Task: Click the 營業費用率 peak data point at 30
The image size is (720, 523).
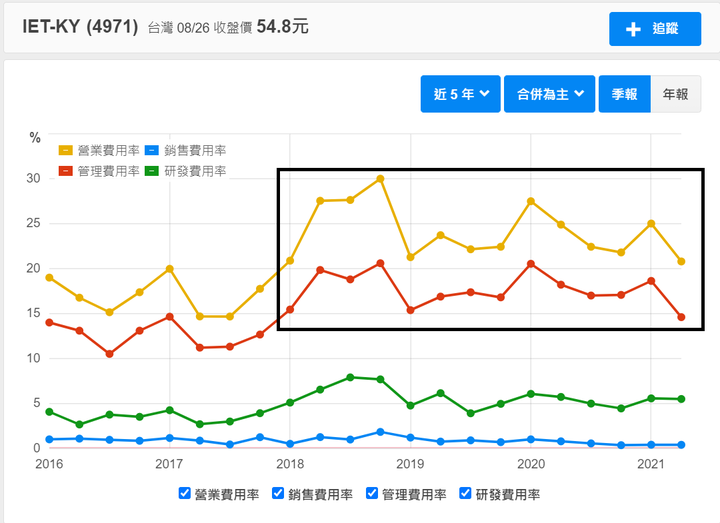Action: (x=380, y=179)
